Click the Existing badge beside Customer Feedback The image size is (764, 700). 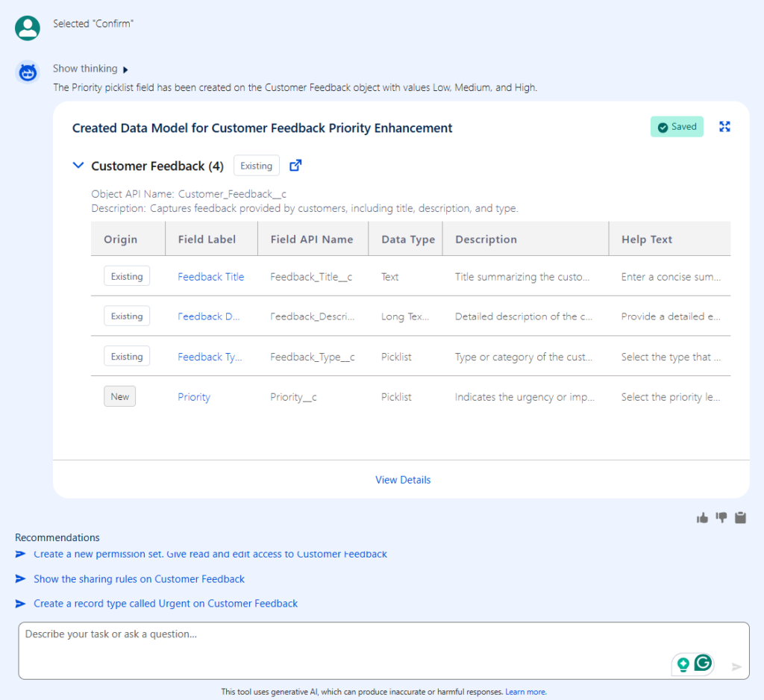click(257, 166)
